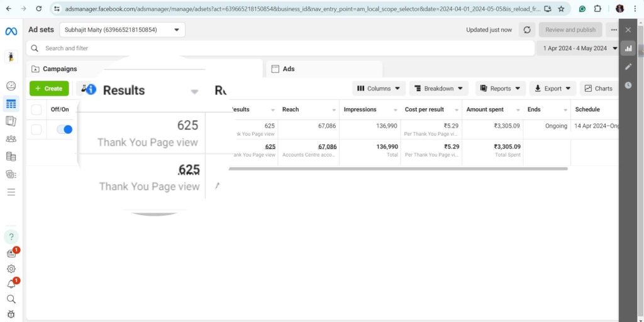The height and width of the screenshot is (322, 644).
Task: Open the All tools hamburger menu
Action: [11, 192]
